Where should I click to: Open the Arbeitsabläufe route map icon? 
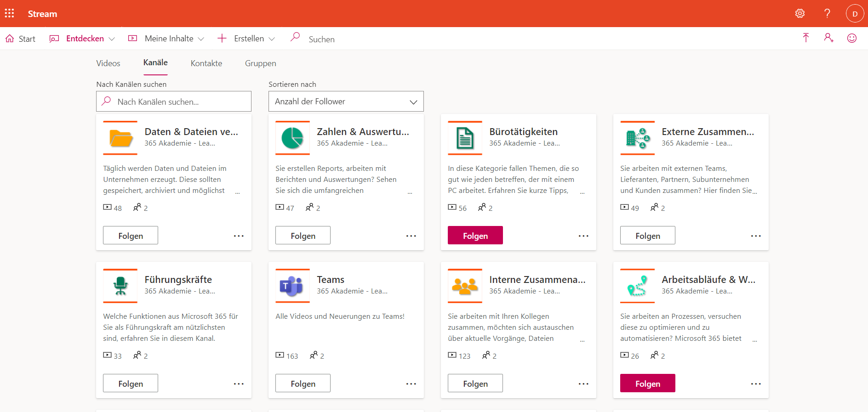coord(637,286)
